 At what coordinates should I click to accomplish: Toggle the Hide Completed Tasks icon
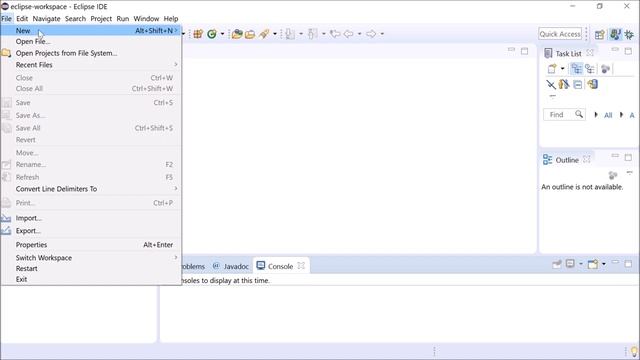pyautogui.click(x=551, y=84)
